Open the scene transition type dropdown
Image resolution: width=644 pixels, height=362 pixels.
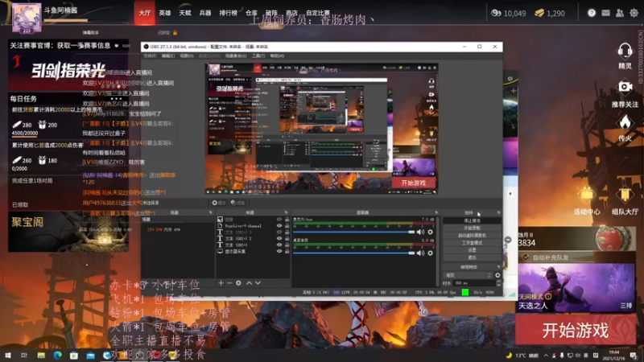[x=469, y=275]
